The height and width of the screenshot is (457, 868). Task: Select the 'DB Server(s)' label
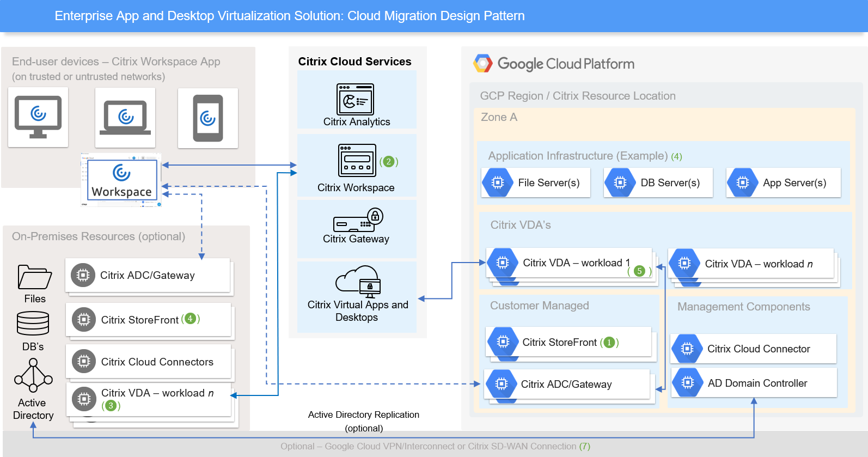(670, 183)
